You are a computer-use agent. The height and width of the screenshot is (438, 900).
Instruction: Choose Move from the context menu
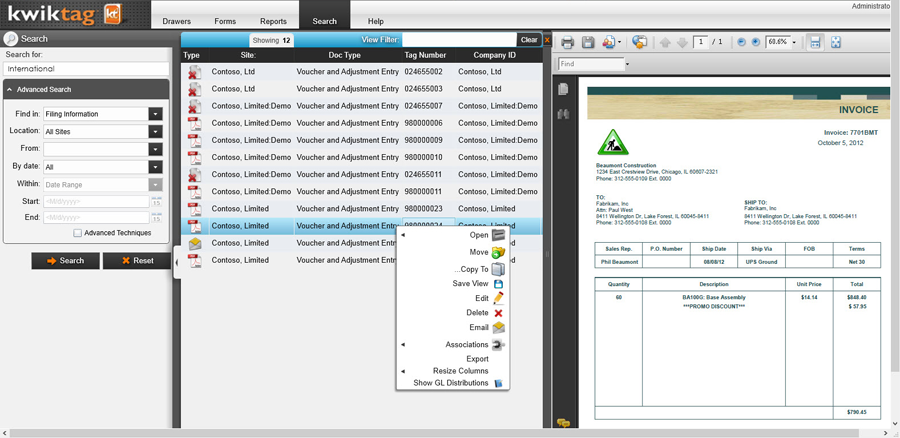(x=453, y=252)
